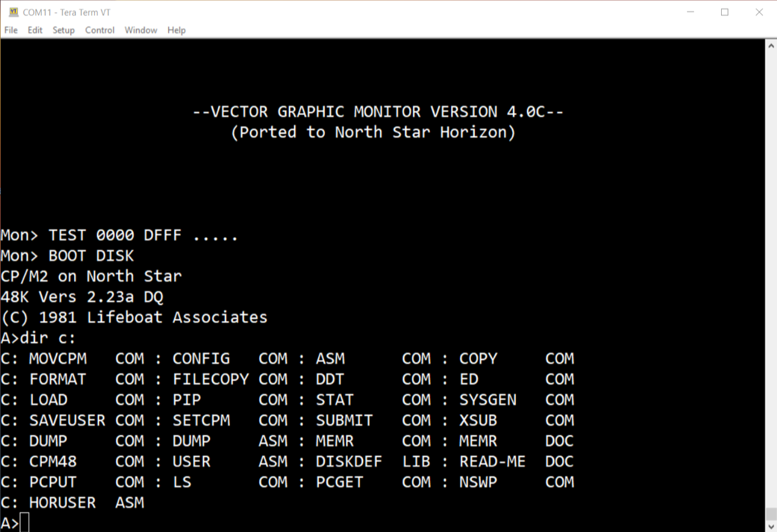
Task: Click the scrollbar up arrow
Action: [x=771, y=45]
